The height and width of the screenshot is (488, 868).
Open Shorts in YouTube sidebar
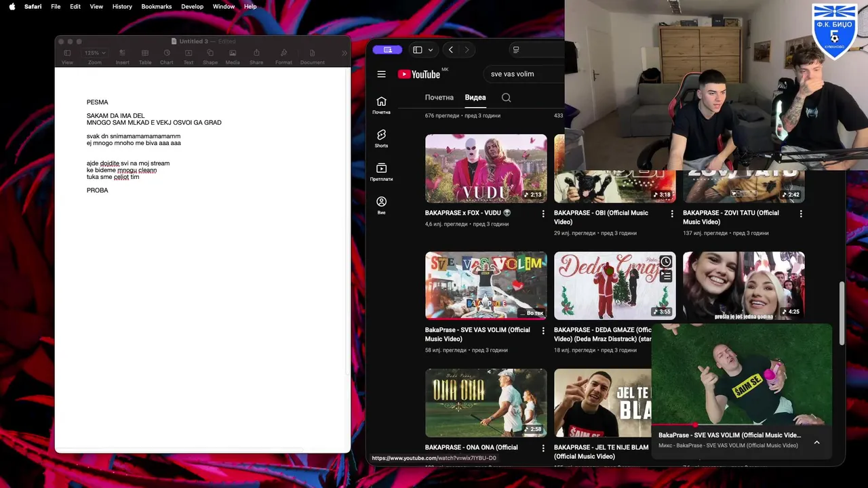point(382,138)
